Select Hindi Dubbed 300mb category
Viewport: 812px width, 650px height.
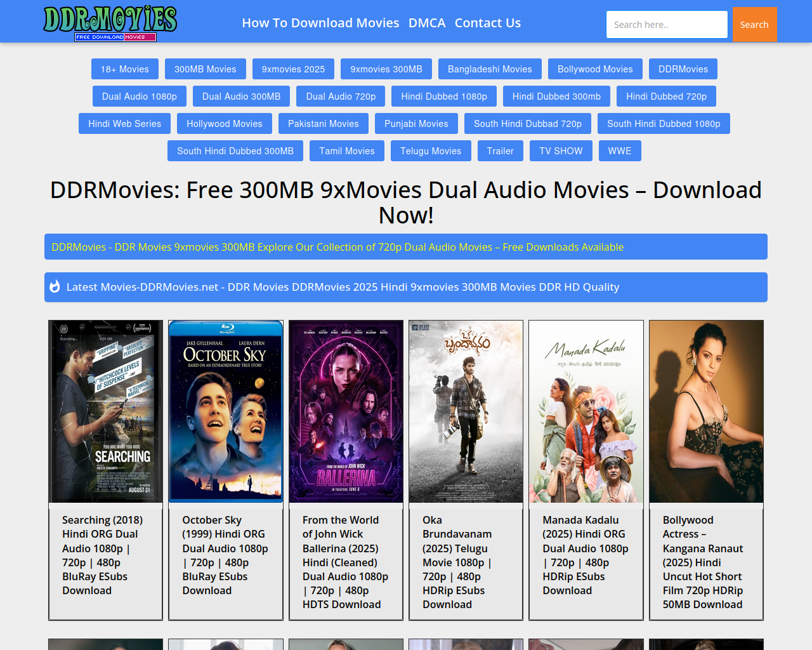click(x=556, y=96)
